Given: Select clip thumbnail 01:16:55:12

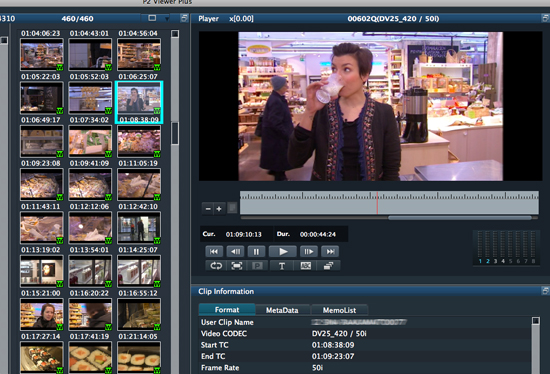Looking at the screenshot, I should coord(139,271).
